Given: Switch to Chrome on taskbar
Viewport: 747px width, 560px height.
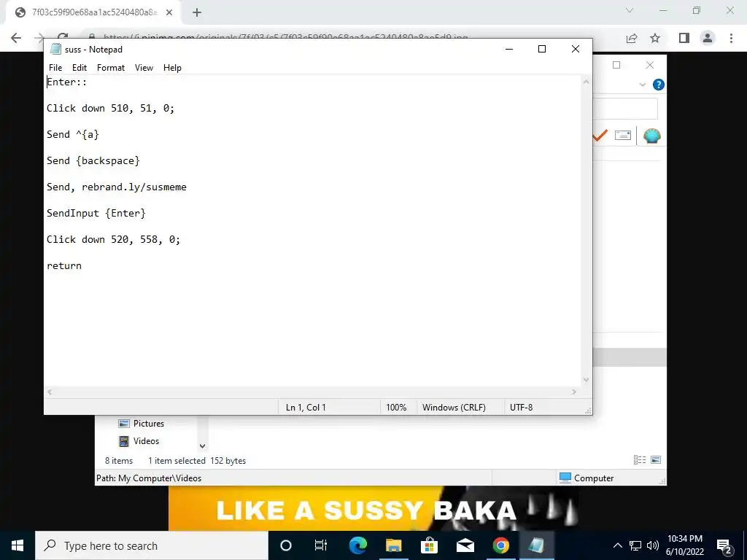Looking at the screenshot, I should pyautogui.click(x=500, y=545).
